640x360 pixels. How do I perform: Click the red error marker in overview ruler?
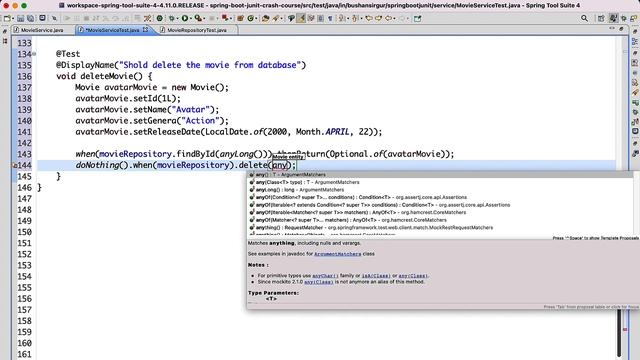pyautogui.click(x=625, y=329)
